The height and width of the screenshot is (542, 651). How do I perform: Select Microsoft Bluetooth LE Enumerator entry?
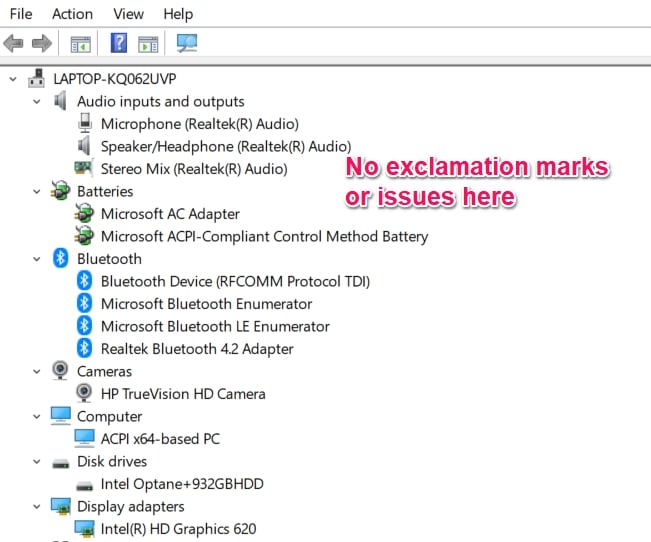click(215, 326)
